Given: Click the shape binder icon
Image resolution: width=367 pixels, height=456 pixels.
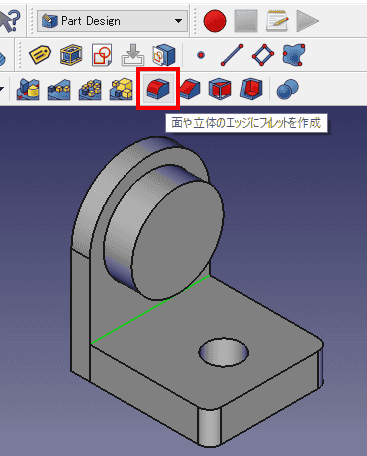Looking at the screenshot, I should tap(294, 54).
